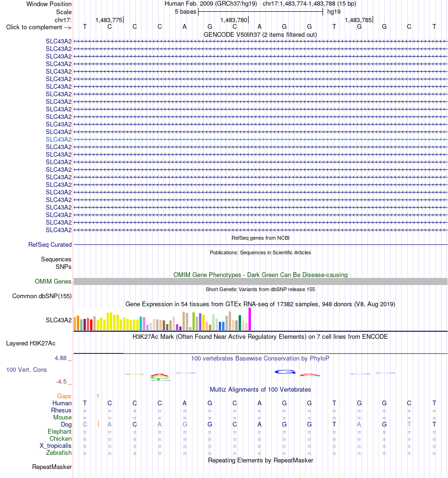The width and height of the screenshot is (448, 478).
Task: Open the 100 Vert. Cons track label
Action: [26, 369]
